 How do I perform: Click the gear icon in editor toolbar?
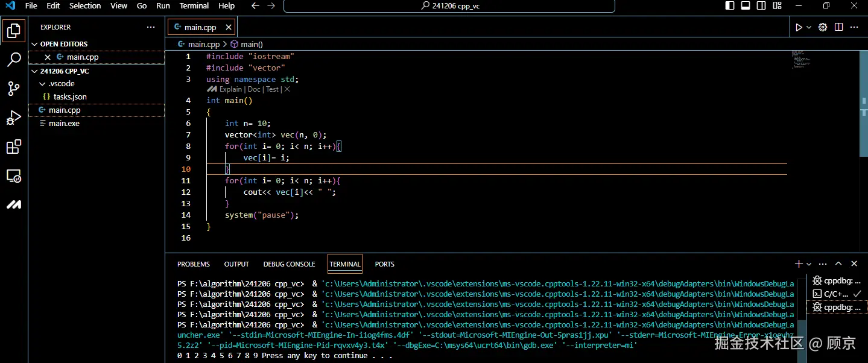tap(823, 27)
